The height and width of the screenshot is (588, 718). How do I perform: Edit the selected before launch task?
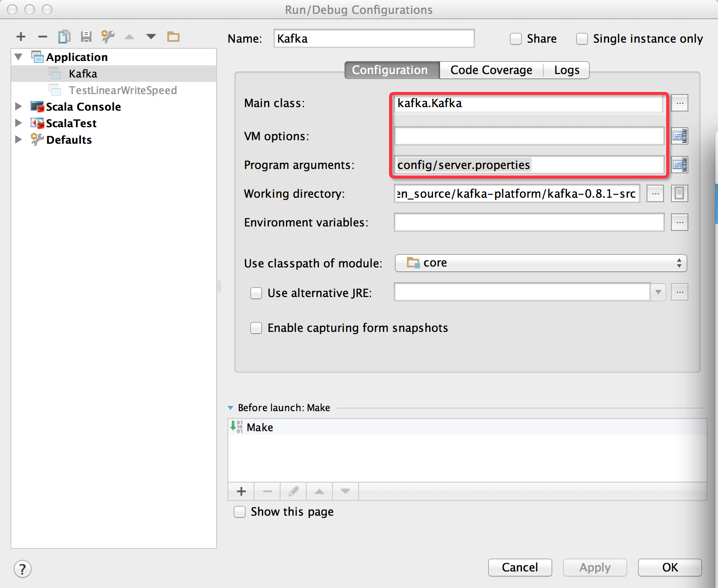pos(293,491)
